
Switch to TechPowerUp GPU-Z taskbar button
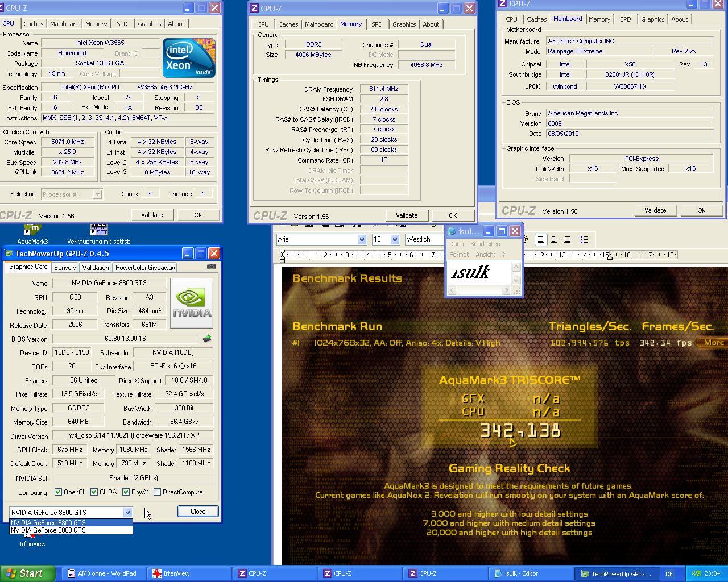617,573
